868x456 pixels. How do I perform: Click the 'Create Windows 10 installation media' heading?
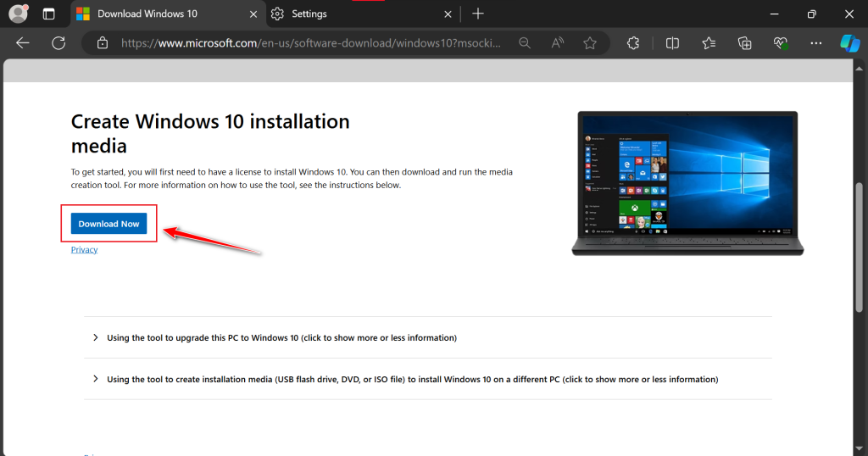(210, 133)
